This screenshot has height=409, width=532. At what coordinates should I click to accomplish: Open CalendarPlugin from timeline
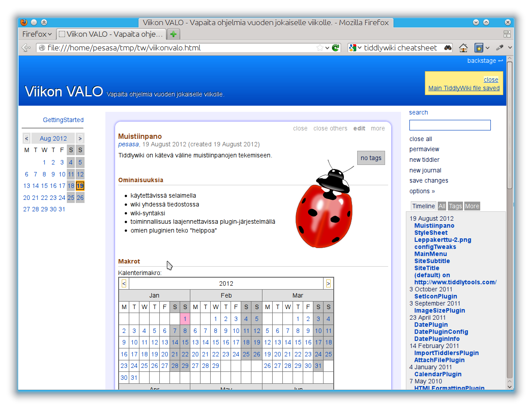(438, 374)
